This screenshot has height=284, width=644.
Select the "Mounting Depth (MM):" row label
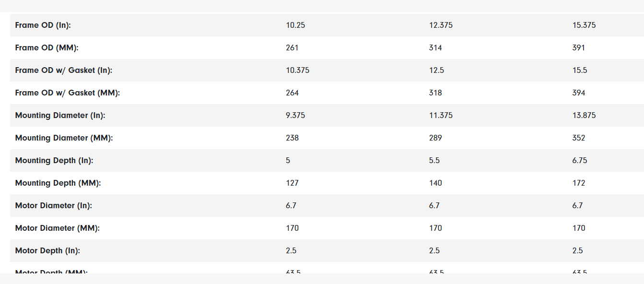point(58,183)
